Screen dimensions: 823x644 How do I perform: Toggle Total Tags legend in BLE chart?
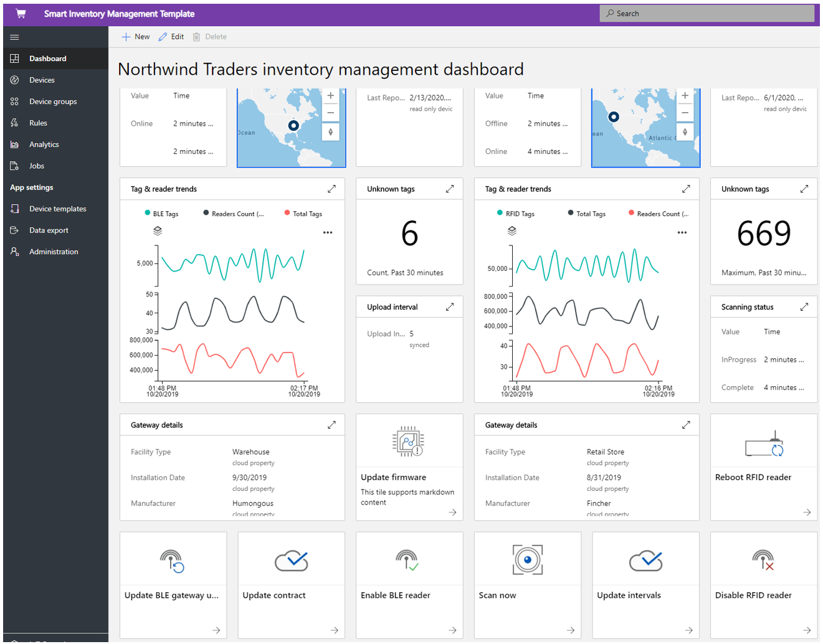pos(303,214)
